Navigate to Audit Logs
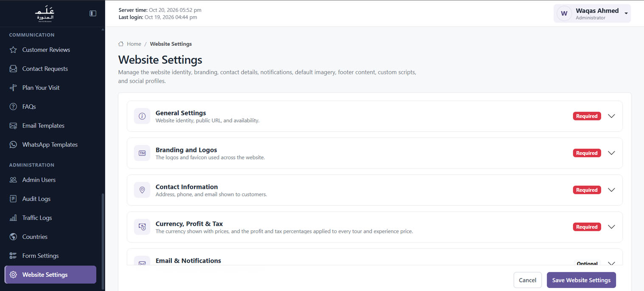Image resolution: width=644 pixels, height=291 pixels. tap(51, 199)
